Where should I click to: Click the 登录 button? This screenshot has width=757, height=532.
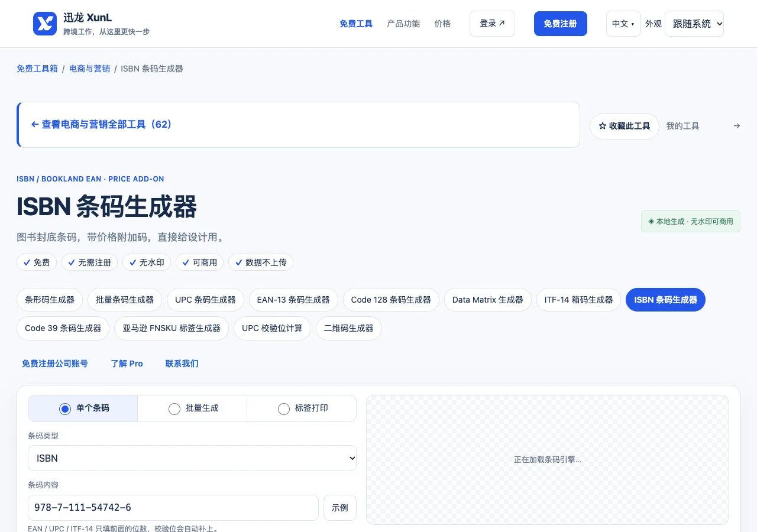pos(492,24)
